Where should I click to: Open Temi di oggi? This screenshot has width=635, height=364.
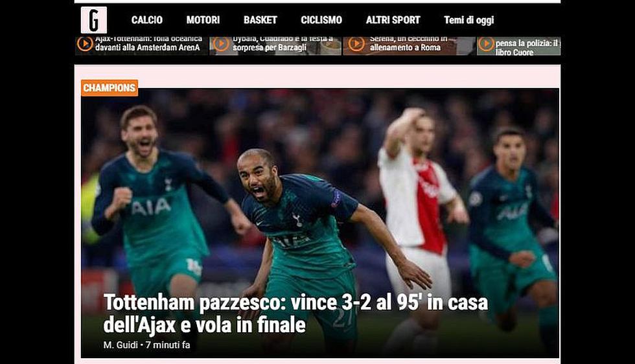pyautogui.click(x=468, y=20)
